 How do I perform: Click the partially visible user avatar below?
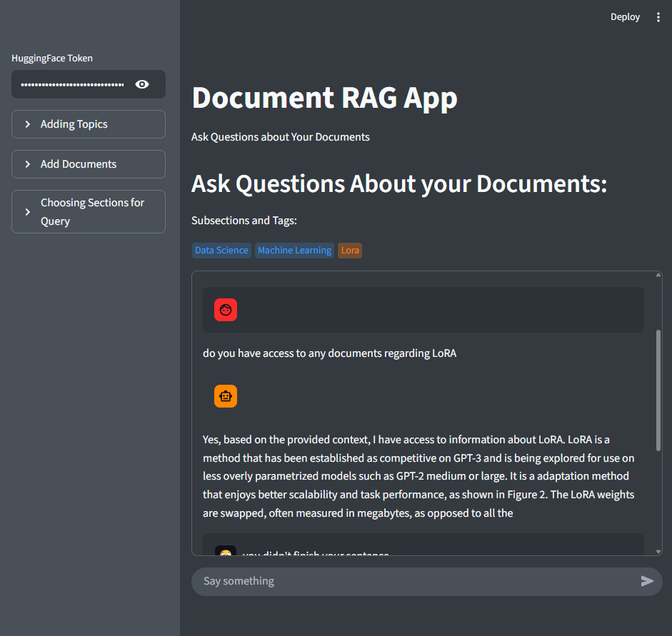click(x=226, y=551)
